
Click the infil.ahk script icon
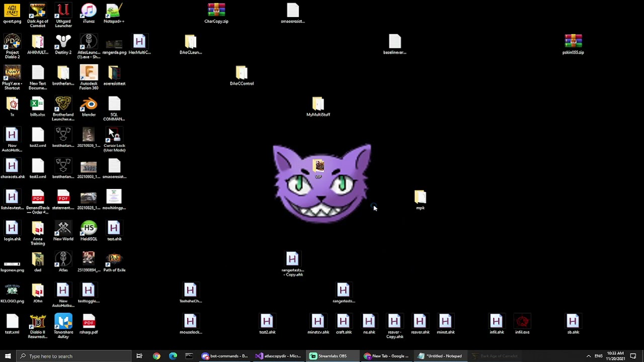(497, 325)
